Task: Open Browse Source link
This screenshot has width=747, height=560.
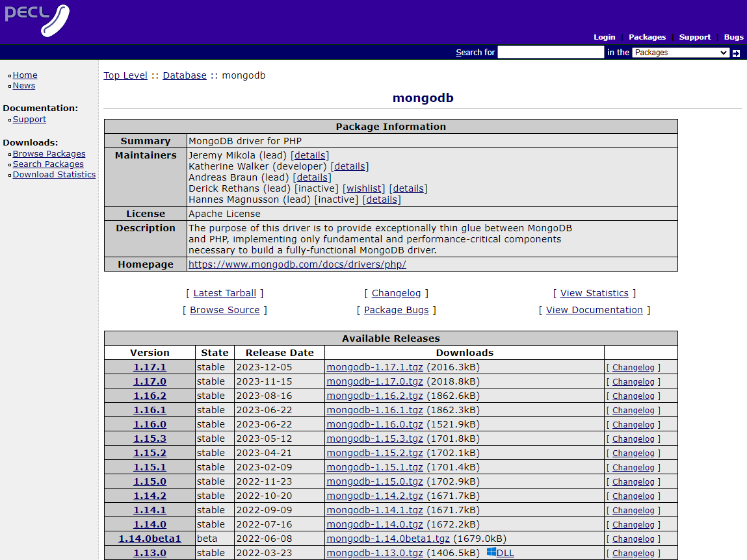Action: click(x=225, y=310)
